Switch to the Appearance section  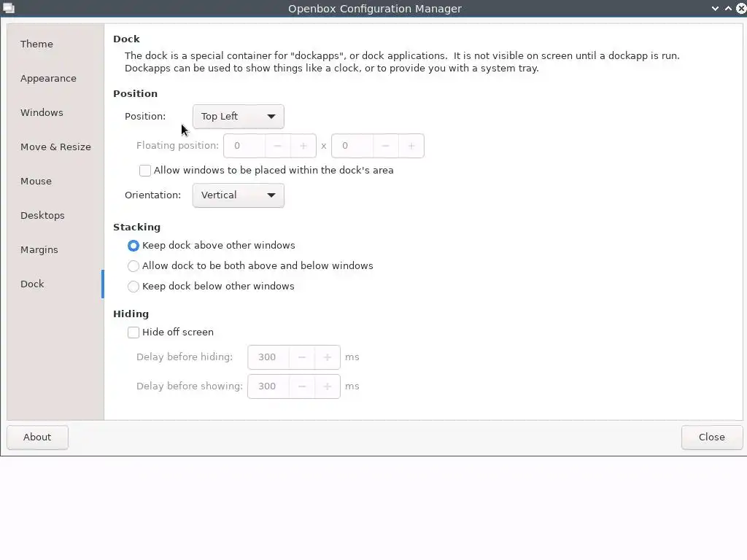pos(55,78)
